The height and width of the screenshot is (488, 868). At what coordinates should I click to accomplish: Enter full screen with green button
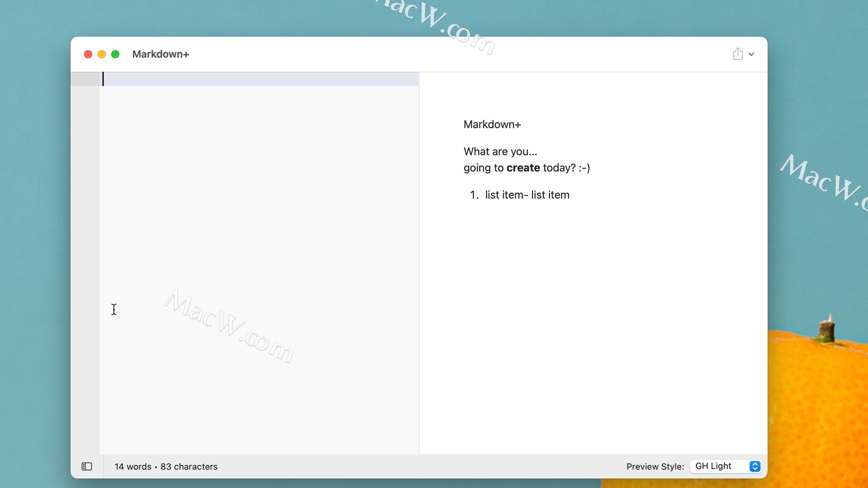click(x=115, y=54)
